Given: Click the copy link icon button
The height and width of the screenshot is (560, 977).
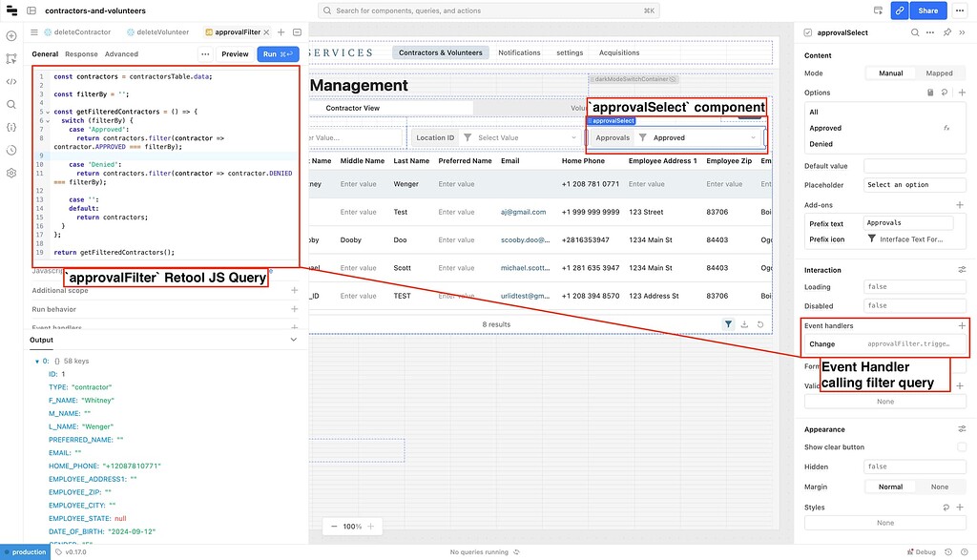Looking at the screenshot, I should coord(899,10).
